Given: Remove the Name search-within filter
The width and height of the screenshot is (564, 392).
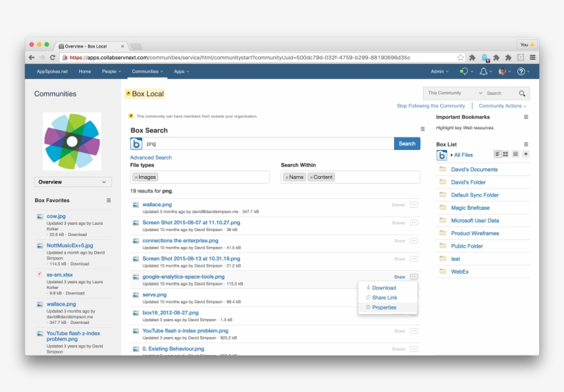Looking at the screenshot, I should click(287, 177).
